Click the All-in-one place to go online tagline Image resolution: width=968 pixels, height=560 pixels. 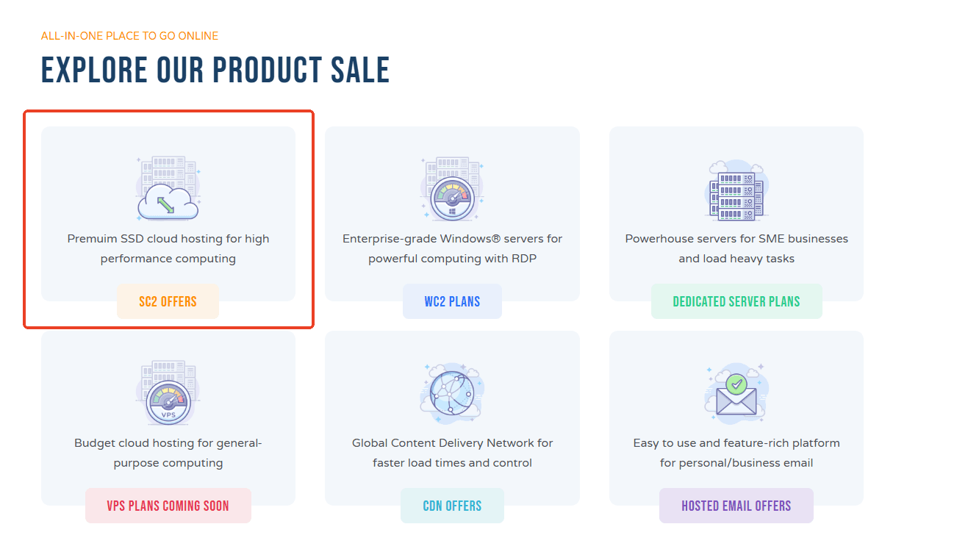pos(129,35)
